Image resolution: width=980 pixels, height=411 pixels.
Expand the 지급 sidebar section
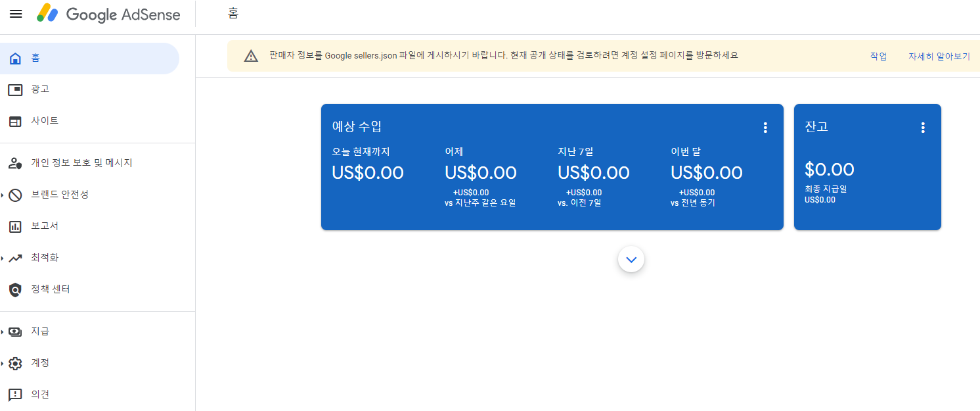[x=15, y=331]
